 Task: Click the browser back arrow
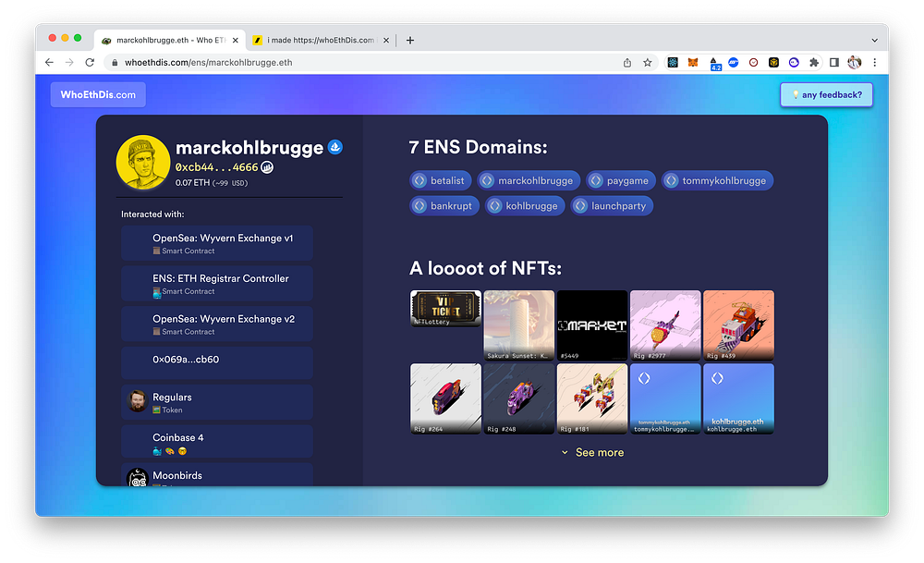click(49, 63)
